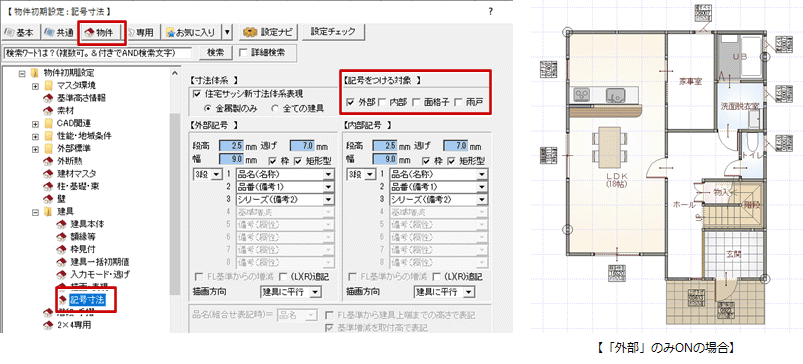803x364 pixels.
Task: Open the 3段 dropdown under 外部記号
Action: (207, 175)
